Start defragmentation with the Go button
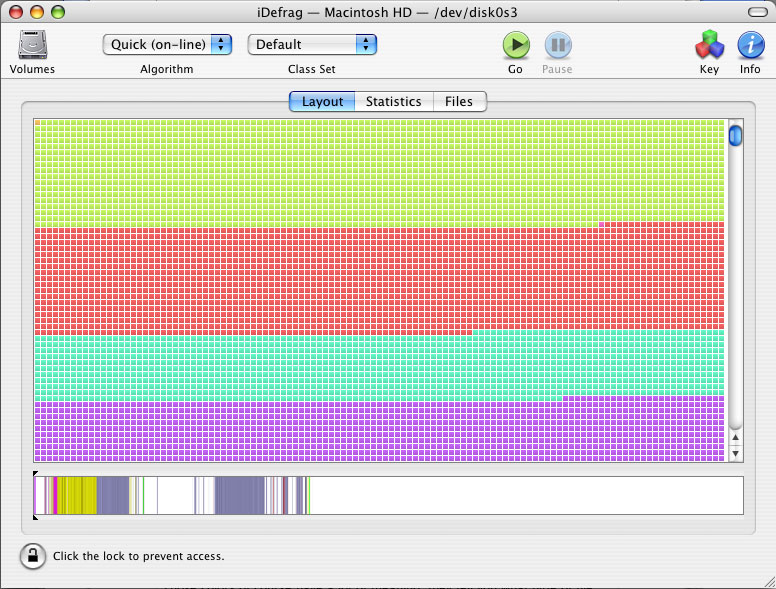 point(516,45)
